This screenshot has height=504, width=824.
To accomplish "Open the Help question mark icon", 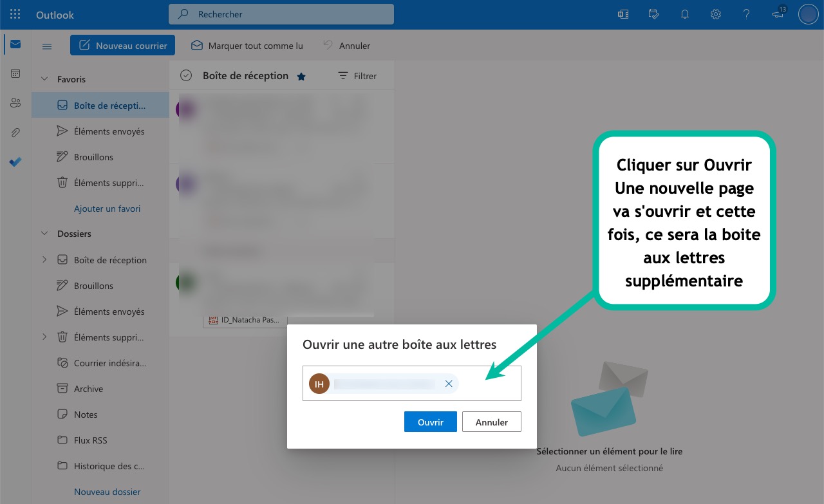I will [x=746, y=14].
